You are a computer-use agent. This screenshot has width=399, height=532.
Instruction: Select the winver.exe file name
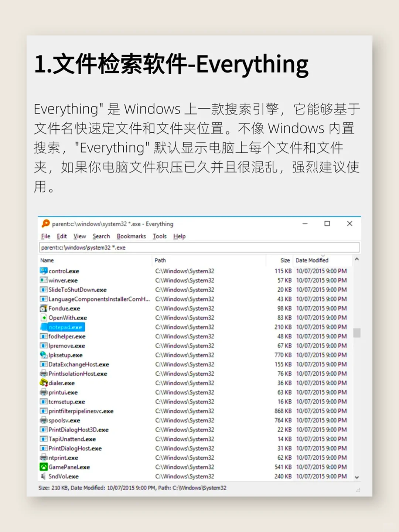click(x=63, y=280)
